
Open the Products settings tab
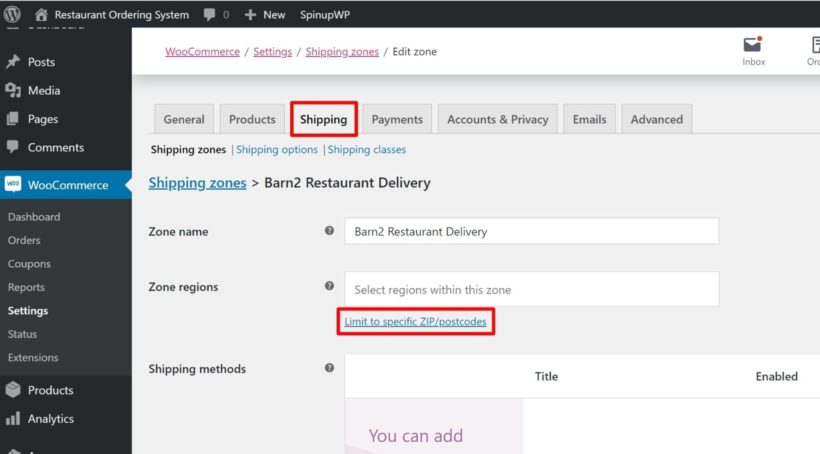[x=252, y=119]
